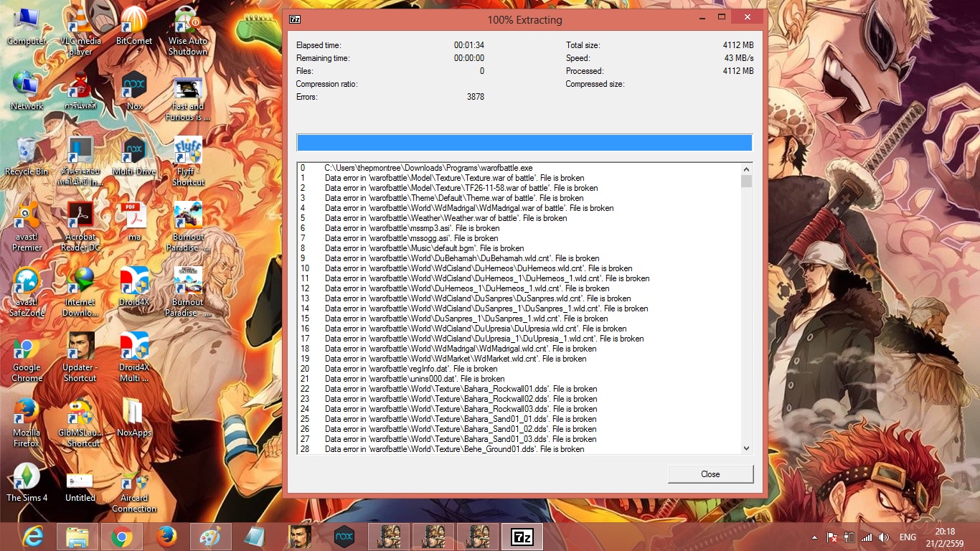Click the network signal icon in system tray
Viewport: 980px width, 551px height.
click(867, 537)
